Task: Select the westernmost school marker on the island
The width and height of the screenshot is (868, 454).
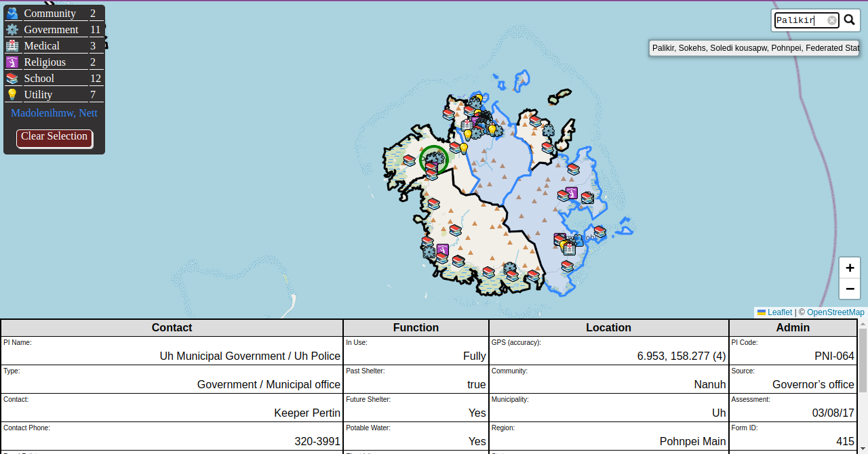Action: point(409,161)
